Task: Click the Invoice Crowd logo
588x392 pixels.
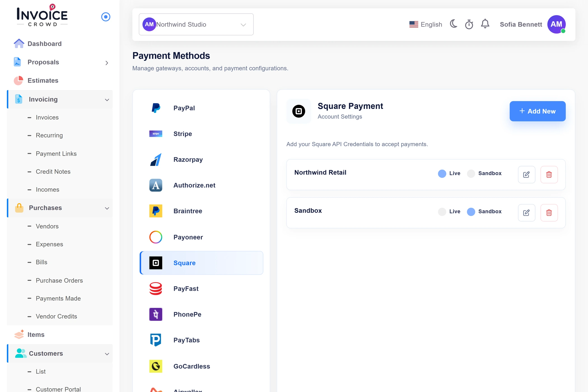Action: pyautogui.click(x=42, y=15)
